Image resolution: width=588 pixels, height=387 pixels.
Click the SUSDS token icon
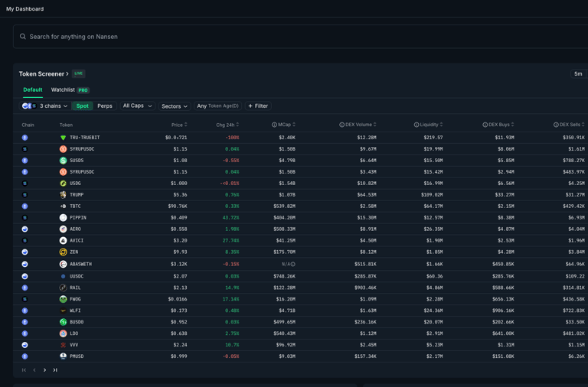63,161
